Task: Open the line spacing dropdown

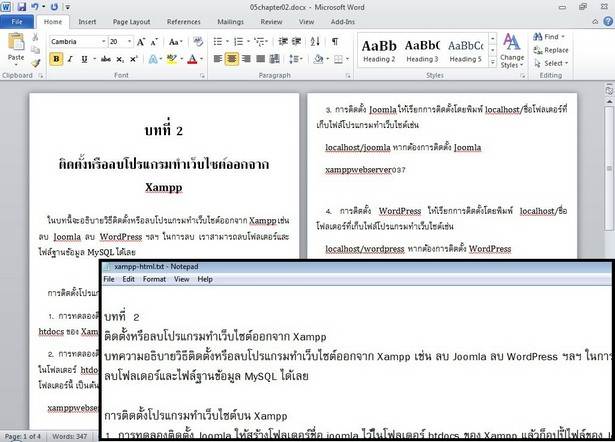Action: pos(296,59)
